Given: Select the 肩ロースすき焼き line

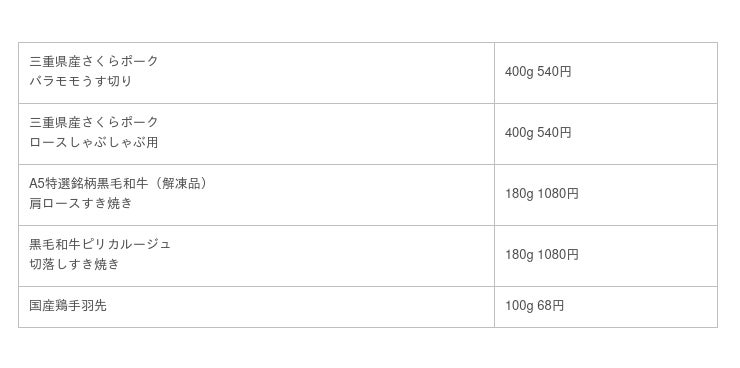Looking at the screenshot, I should click(x=81, y=203).
